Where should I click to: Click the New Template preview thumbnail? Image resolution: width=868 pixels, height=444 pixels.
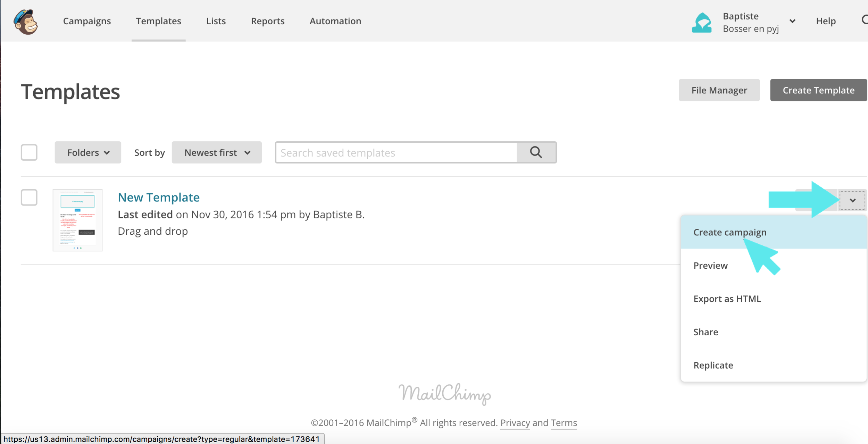[77, 220]
